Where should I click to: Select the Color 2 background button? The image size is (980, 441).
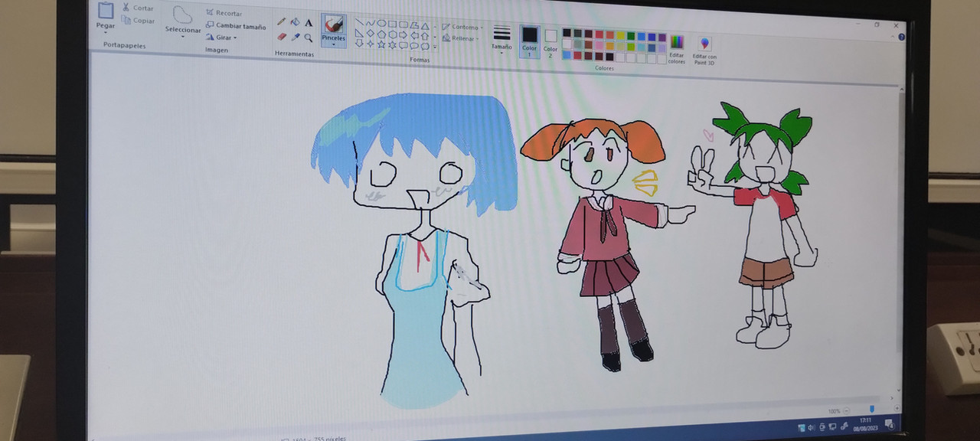click(550, 43)
